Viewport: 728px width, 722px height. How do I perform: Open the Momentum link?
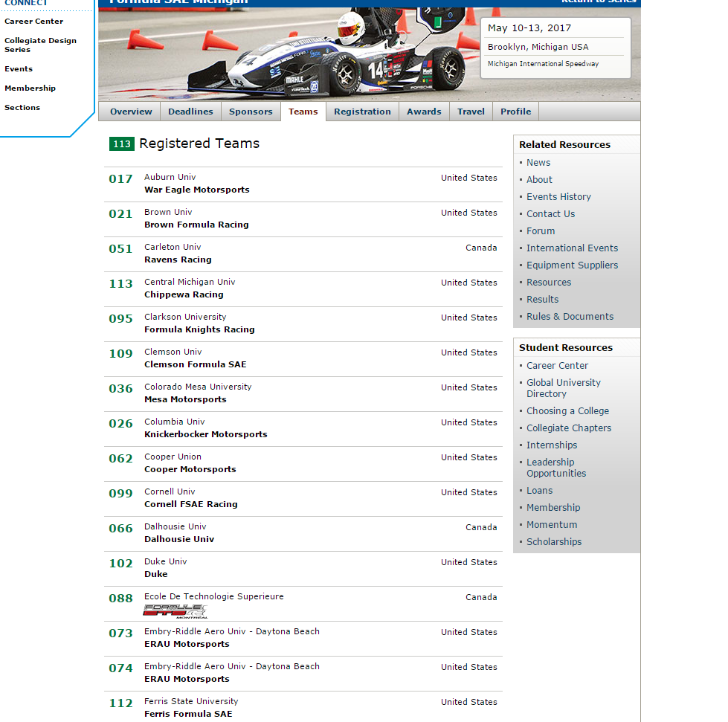552,525
